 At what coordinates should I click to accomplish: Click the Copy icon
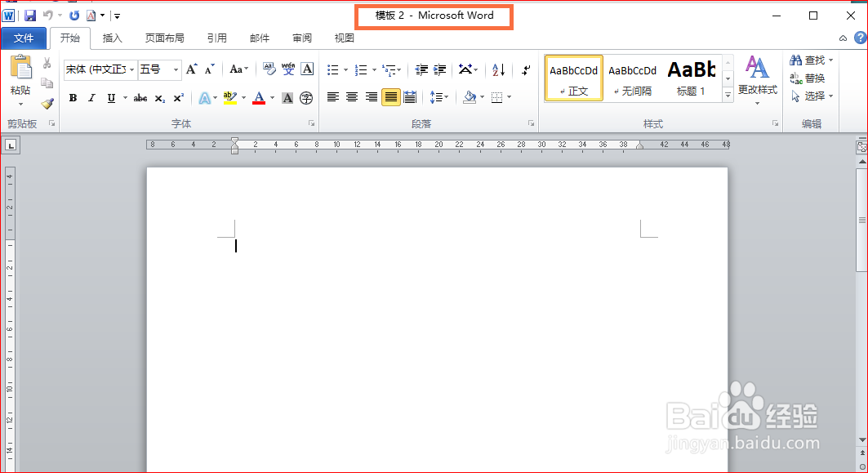[x=47, y=83]
